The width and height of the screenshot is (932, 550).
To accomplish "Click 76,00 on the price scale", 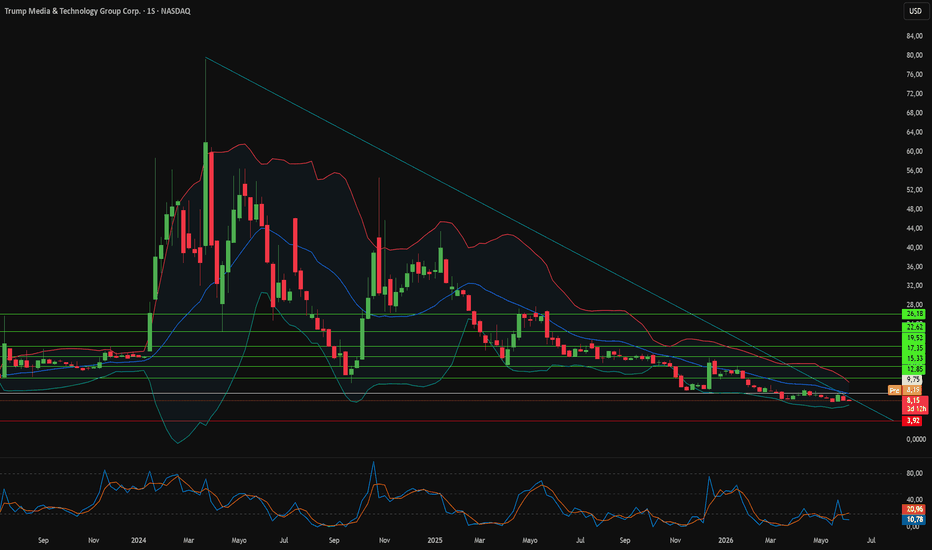I will click(x=914, y=74).
